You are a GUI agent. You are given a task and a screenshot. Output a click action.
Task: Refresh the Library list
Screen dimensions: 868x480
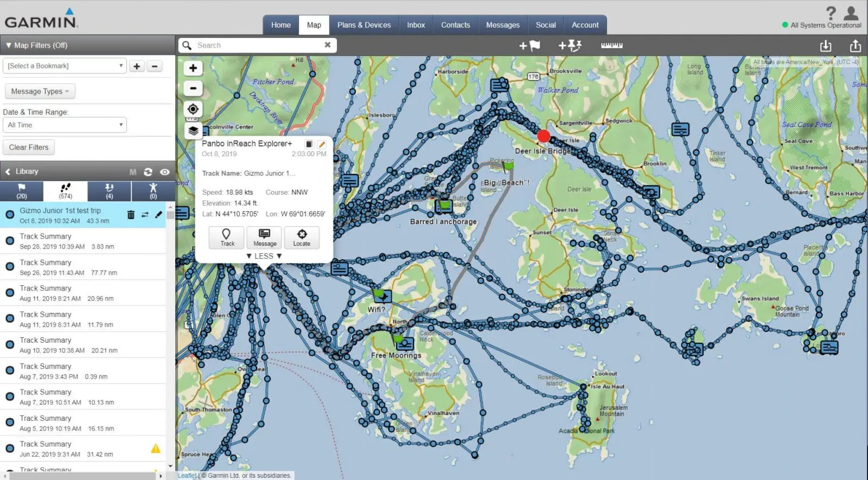(148, 172)
